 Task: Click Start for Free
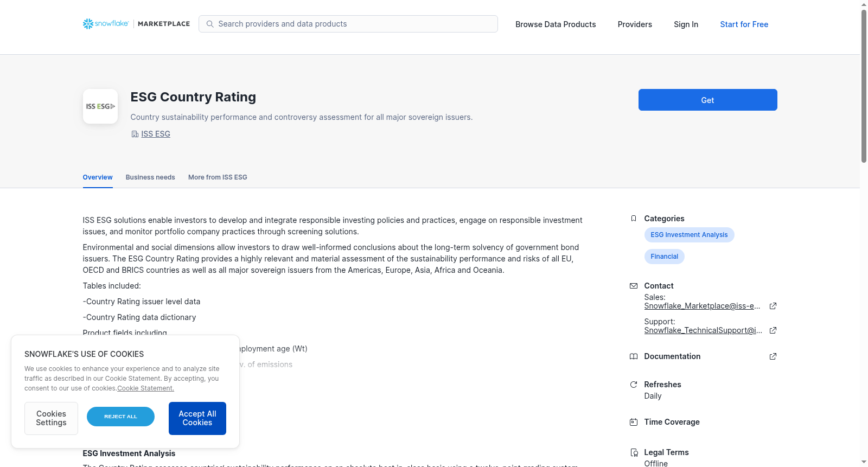coord(744,24)
